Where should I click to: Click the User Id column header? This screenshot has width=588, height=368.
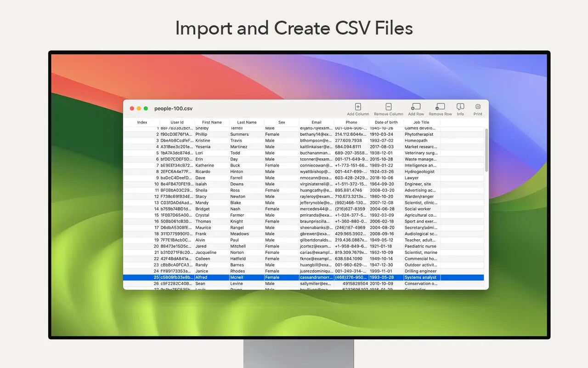point(177,122)
